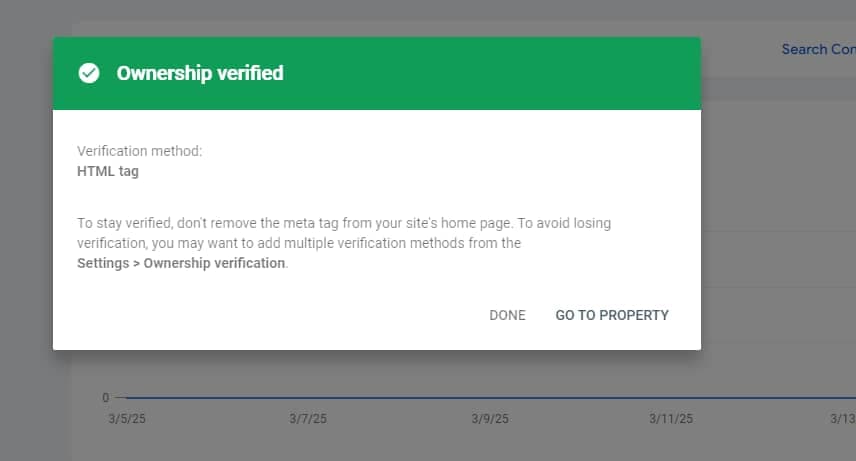Click the To stay verified paragraph

pos(344,243)
